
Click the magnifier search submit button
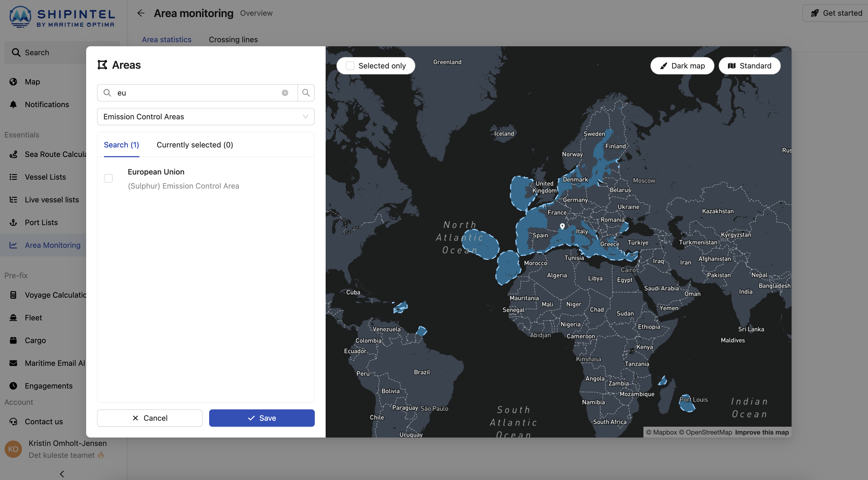(306, 93)
